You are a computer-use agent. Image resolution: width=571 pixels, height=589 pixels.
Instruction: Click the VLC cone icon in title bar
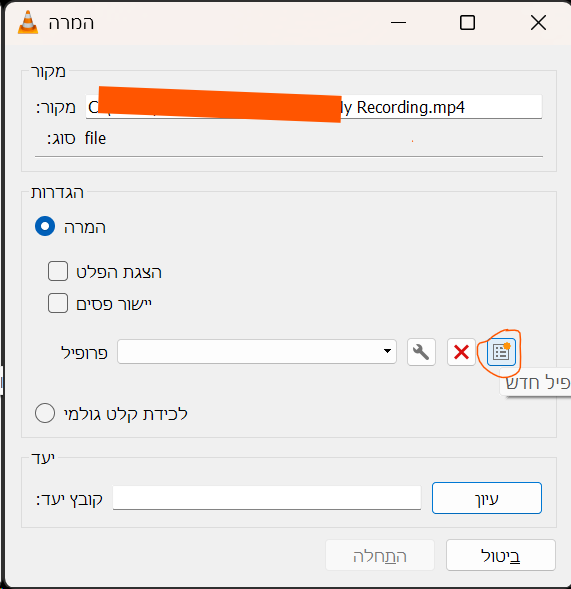(x=28, y=22)
